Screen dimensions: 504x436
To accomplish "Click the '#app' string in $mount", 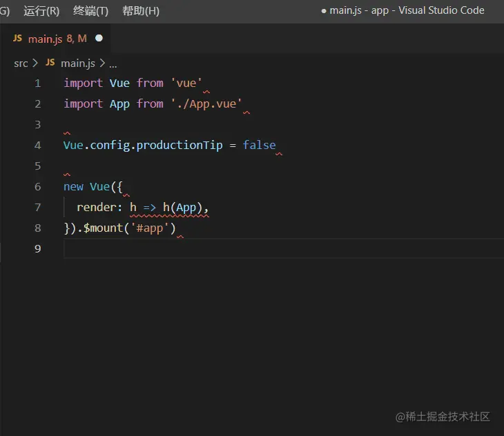I will tap(149, 228).
